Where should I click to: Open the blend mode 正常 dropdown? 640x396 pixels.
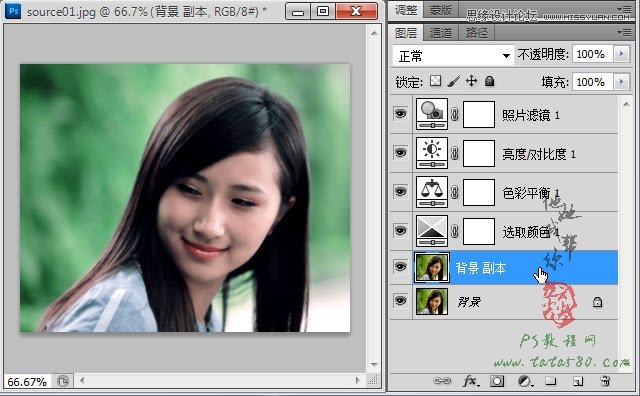click(453, 56)
